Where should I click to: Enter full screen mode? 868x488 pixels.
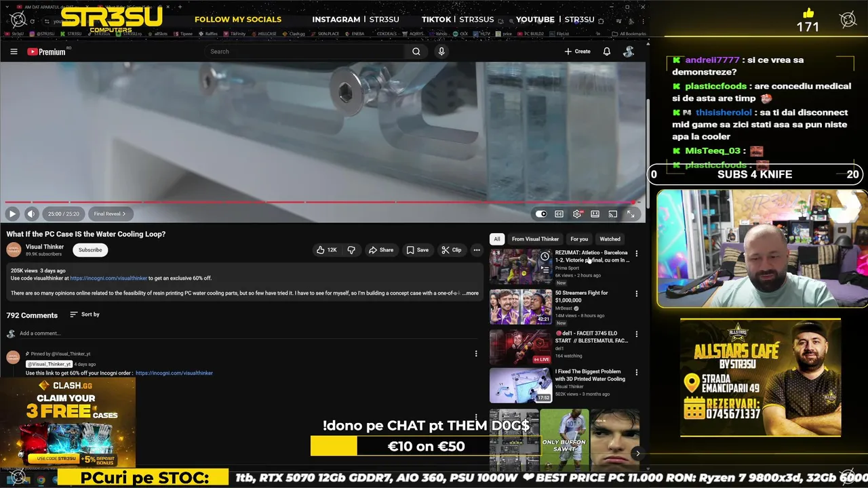tap(631, 213)
